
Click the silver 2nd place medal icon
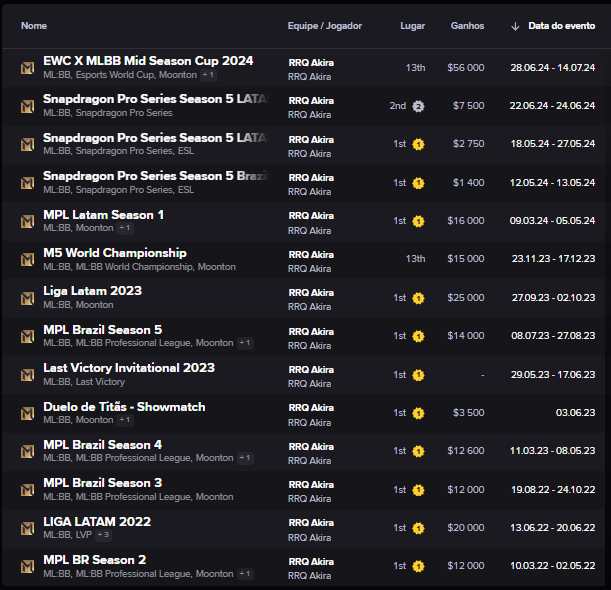click(418, 106)
